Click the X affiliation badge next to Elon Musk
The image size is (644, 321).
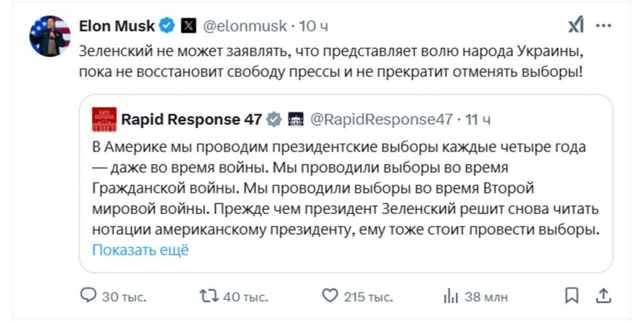click(188, 26)
